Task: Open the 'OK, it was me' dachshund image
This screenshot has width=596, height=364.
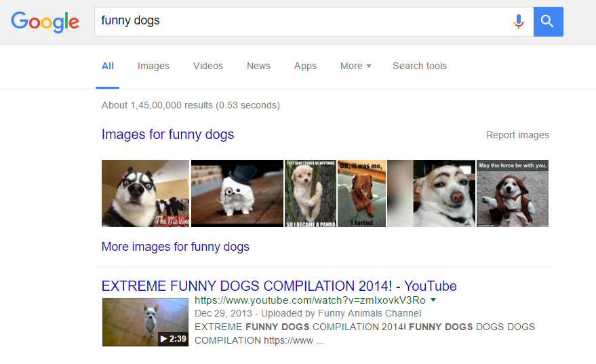Action: pos(362,193)
